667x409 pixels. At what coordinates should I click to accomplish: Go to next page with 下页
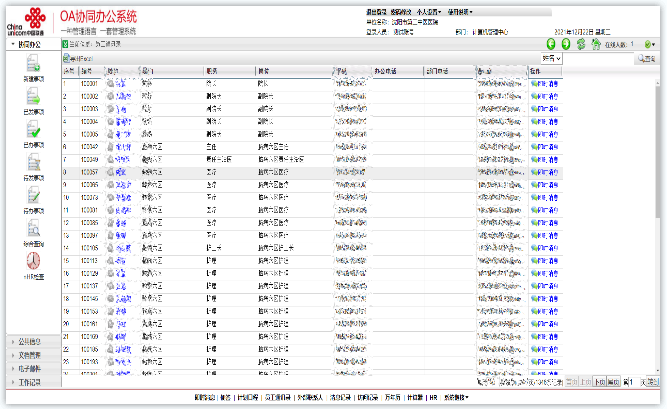(x=599, y=382)
